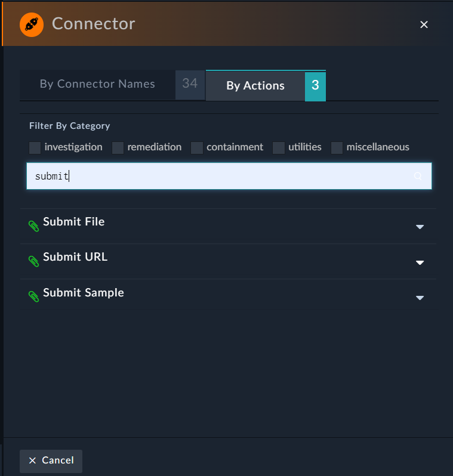Focus the search field containing 'submit'
Image resolution: width=453 pixels, height=476 pixels.
229,176
